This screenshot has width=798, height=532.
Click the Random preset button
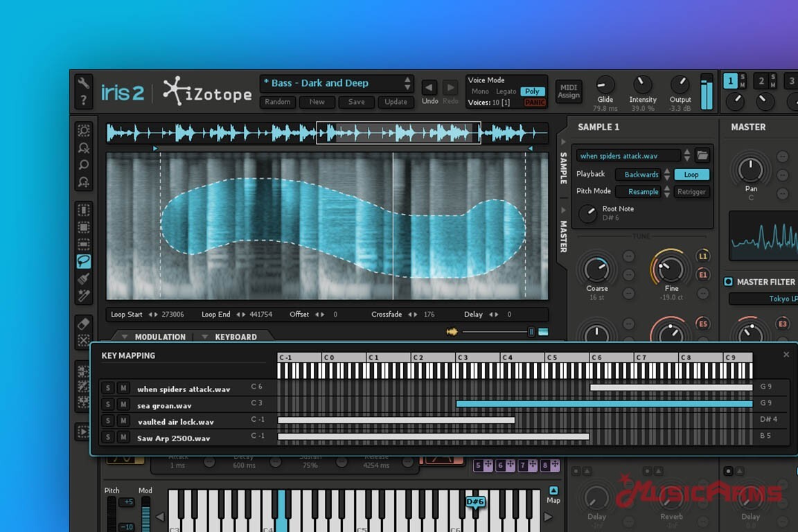coord(277,102)
